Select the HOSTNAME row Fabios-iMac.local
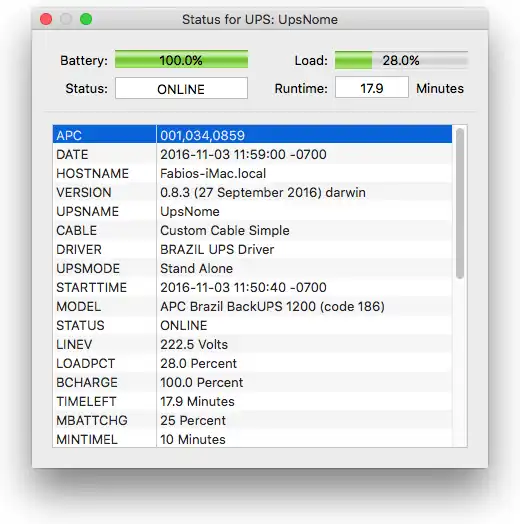This screenshot has width=520, height=524. click(252, 173)
